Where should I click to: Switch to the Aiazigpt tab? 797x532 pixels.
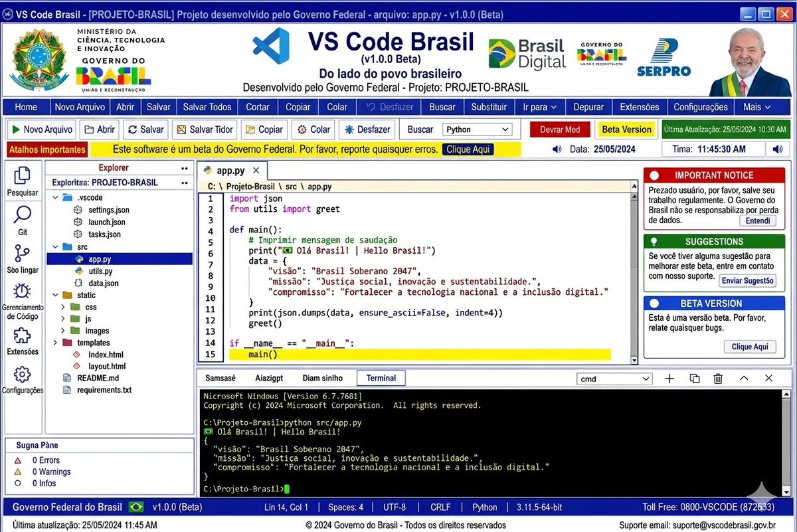coord(269,378)
